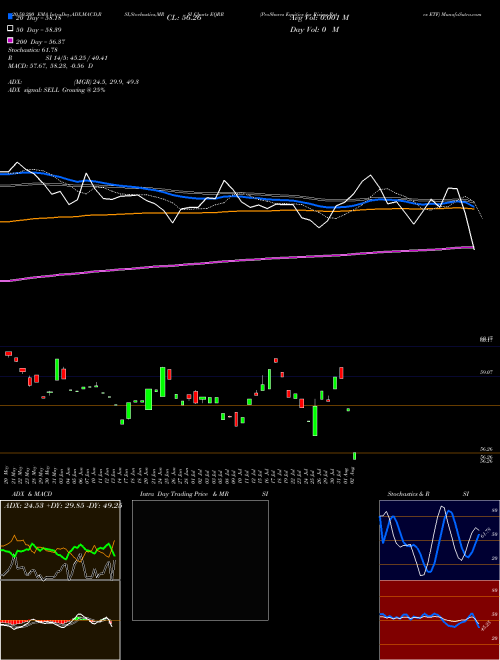Click the RSI 14/5 '45.25 / 49.41' value
The image size is (500, 660).
pos(87,58)
